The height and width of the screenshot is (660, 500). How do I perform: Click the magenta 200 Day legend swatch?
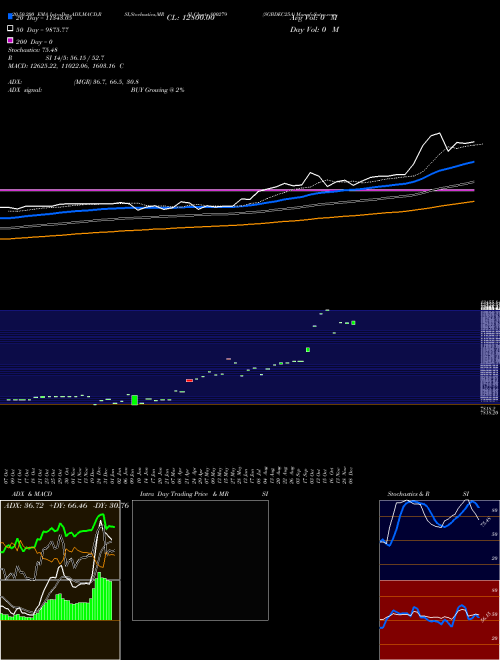coord(11,41)
